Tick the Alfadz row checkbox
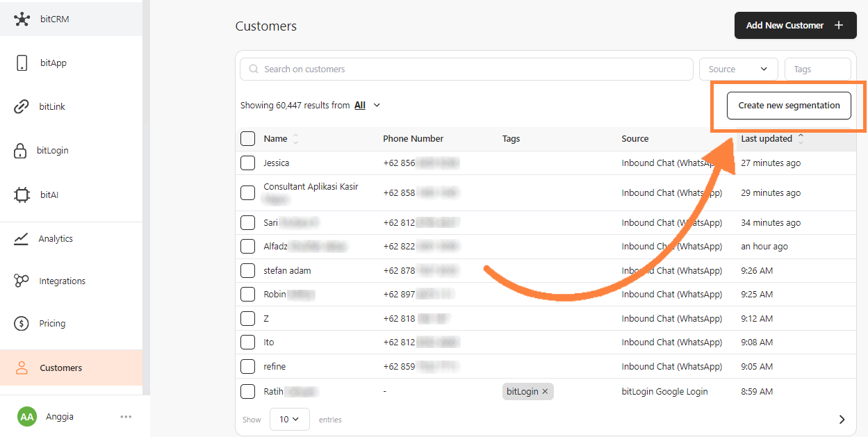The image size is (868, 437). point(247,246)
